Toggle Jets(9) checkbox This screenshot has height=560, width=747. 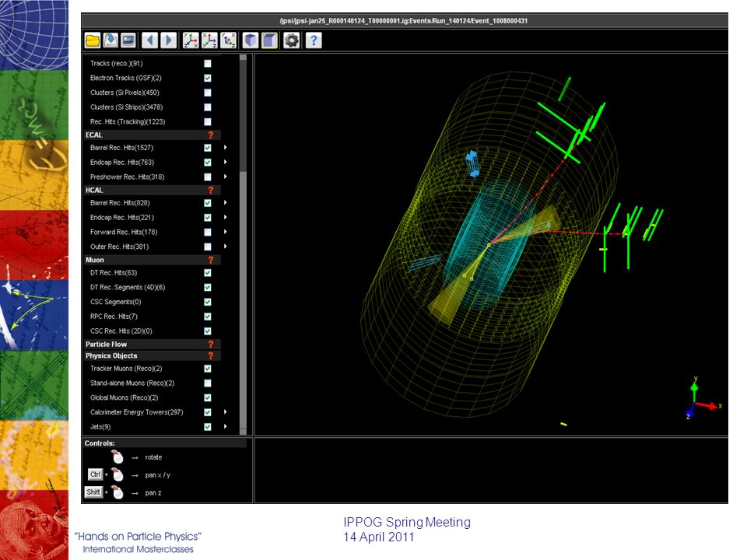pyautogui.click(x=208, y=427)
